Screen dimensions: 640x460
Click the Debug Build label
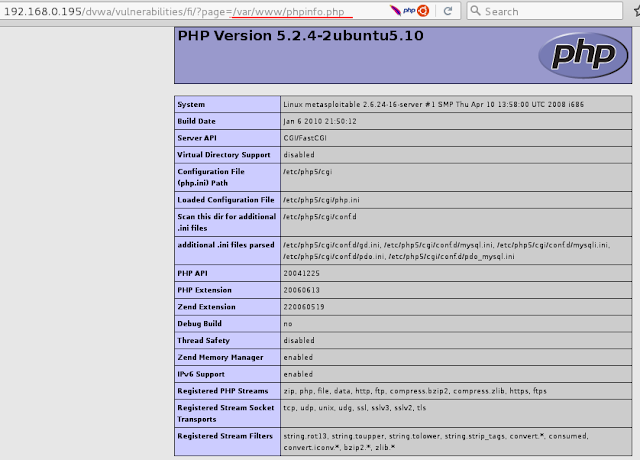pos(199,323)
